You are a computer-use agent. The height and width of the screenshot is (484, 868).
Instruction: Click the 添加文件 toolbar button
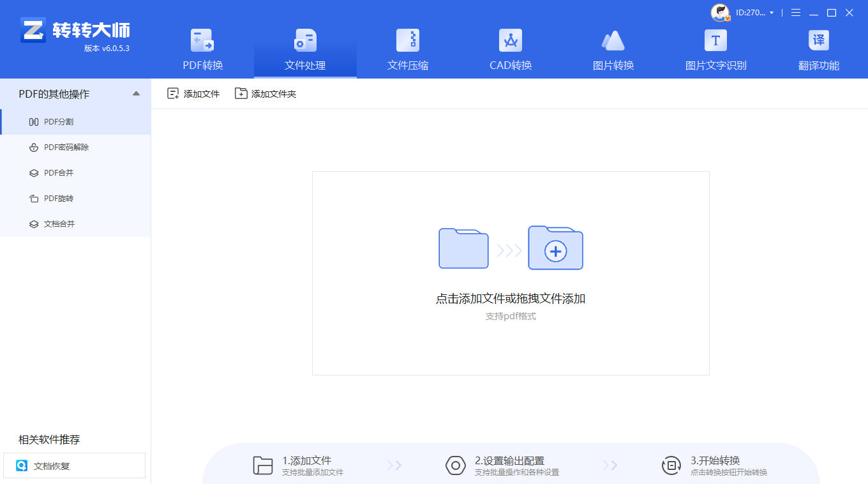tap(193, 93)
